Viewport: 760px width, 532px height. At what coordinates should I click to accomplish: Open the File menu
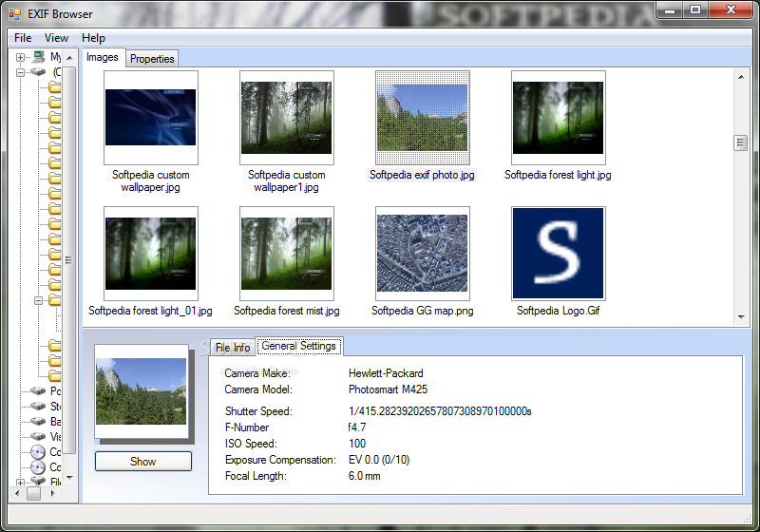click(23, 38)
